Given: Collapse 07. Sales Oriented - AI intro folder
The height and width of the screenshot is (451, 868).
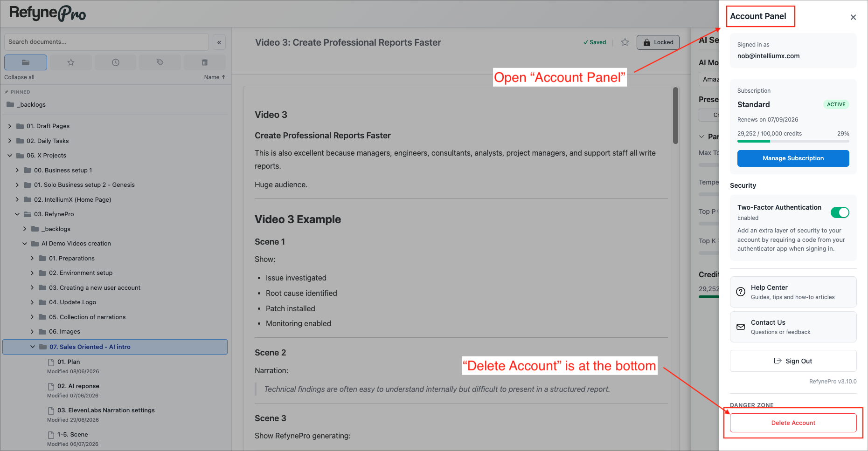Looking at the screenshot, I should [x=33, y=347].
